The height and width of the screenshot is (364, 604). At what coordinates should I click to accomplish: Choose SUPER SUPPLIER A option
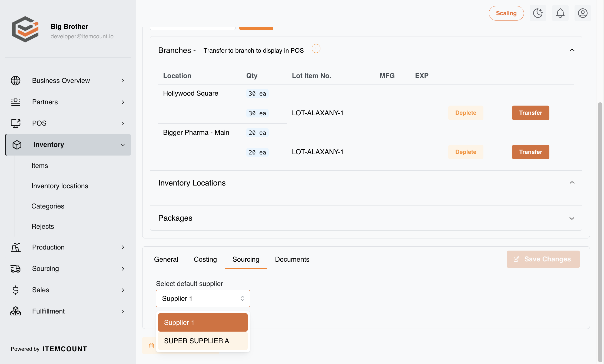pos(203,341)
